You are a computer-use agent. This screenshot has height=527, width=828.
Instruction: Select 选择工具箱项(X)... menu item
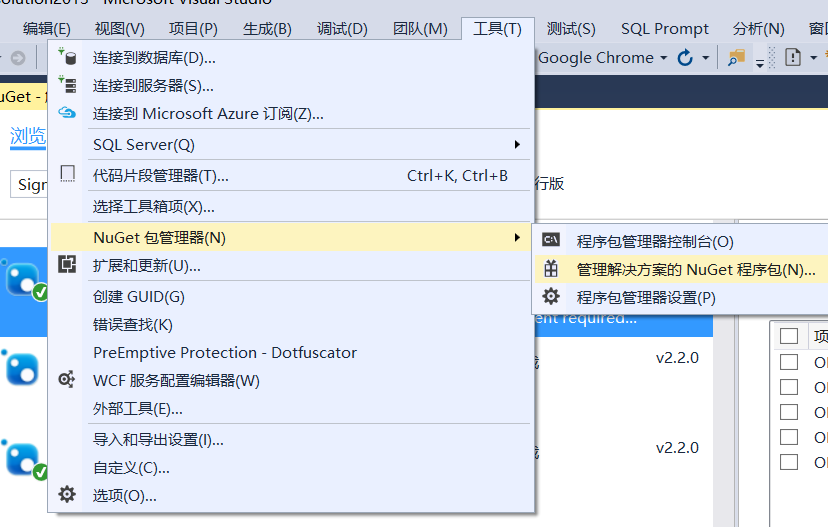(x=290, y=206)
